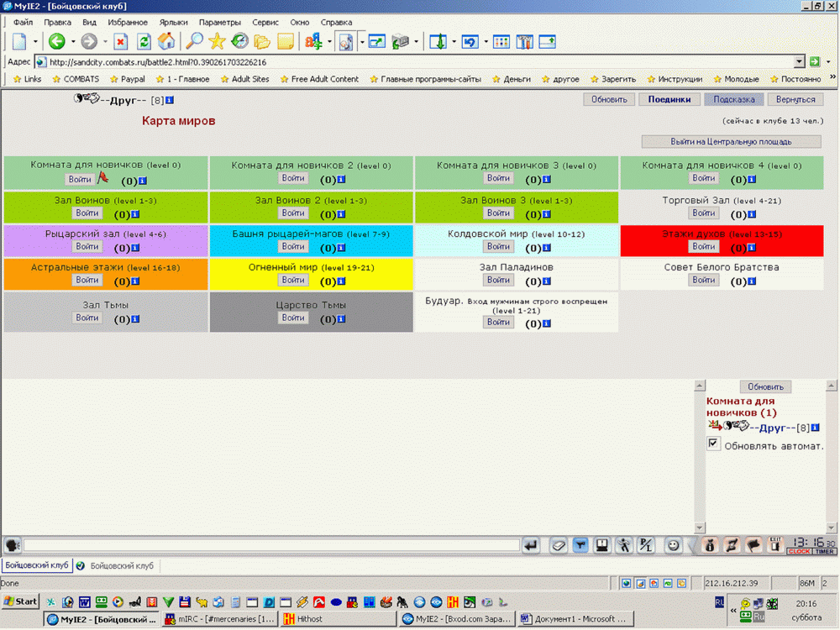Open the Favorites star icon

[x=217, y=41]
